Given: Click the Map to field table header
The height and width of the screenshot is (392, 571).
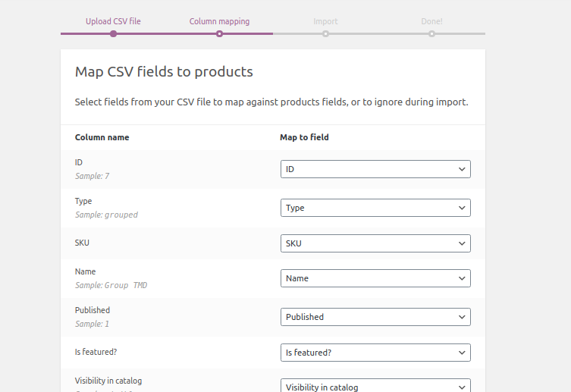Looking at the screenshot, I should click(x=304, y=137).
